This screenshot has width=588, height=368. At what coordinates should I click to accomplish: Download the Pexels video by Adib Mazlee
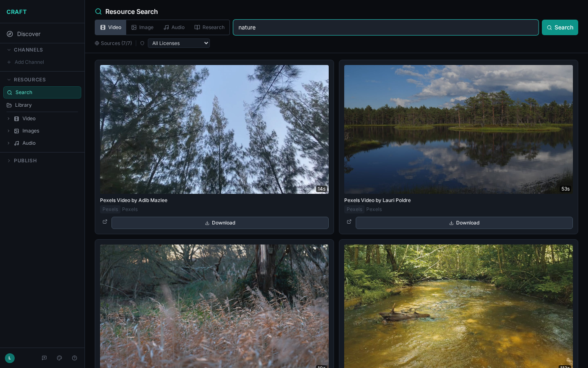pyautogui.click(x=220, y=223)
